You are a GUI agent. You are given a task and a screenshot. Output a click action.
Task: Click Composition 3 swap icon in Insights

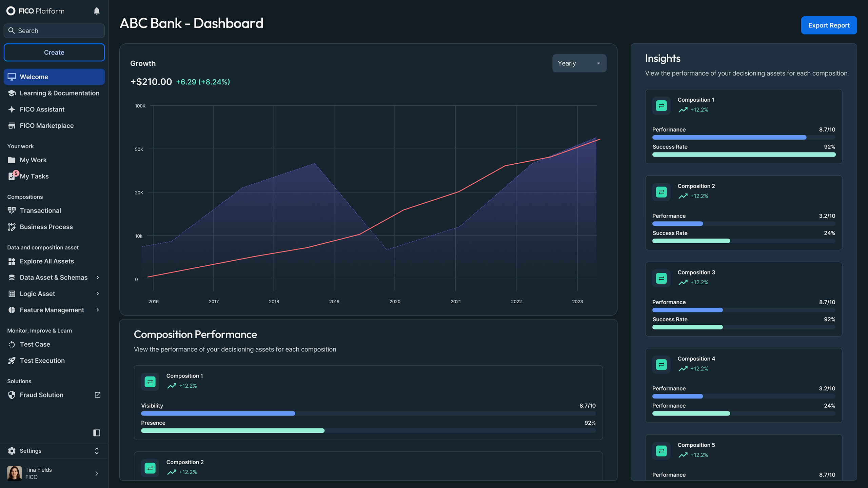(x=661, y=278)
